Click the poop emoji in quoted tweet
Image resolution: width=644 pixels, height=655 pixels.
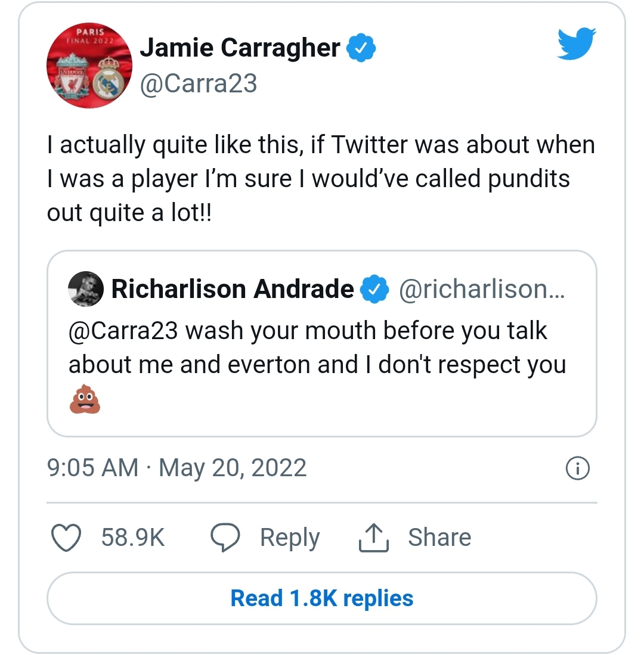[85, 399]
